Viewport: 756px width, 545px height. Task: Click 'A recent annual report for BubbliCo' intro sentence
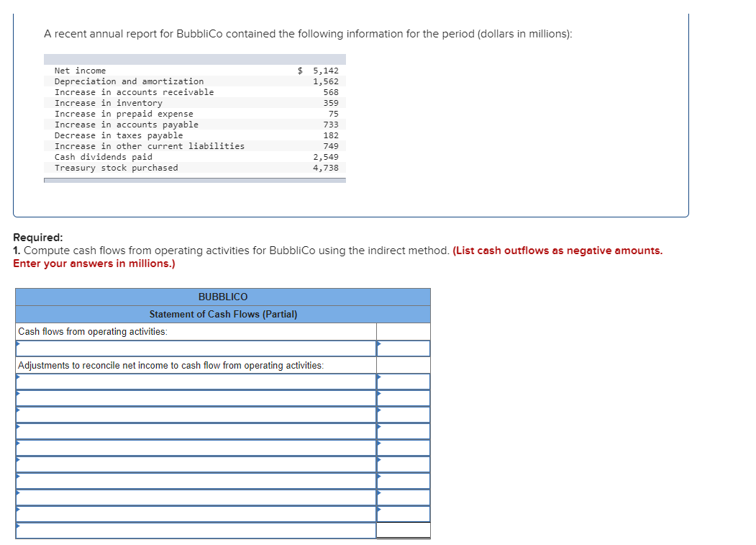pyautogui.click(x=308, y=34)
